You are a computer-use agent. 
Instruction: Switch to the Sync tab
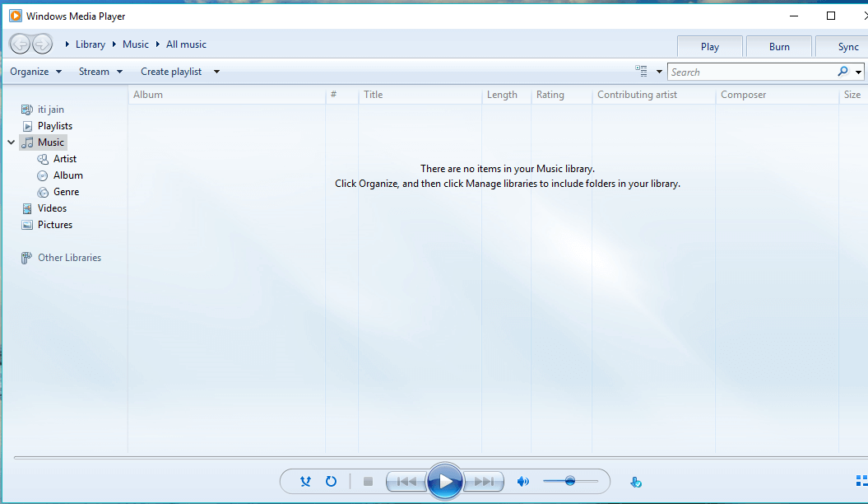coord(843,46)
